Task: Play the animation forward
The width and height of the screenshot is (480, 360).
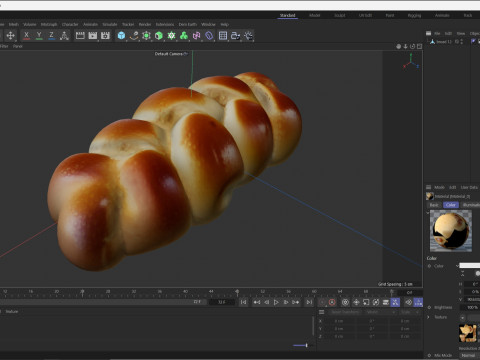Action: [x=276, y=302]
